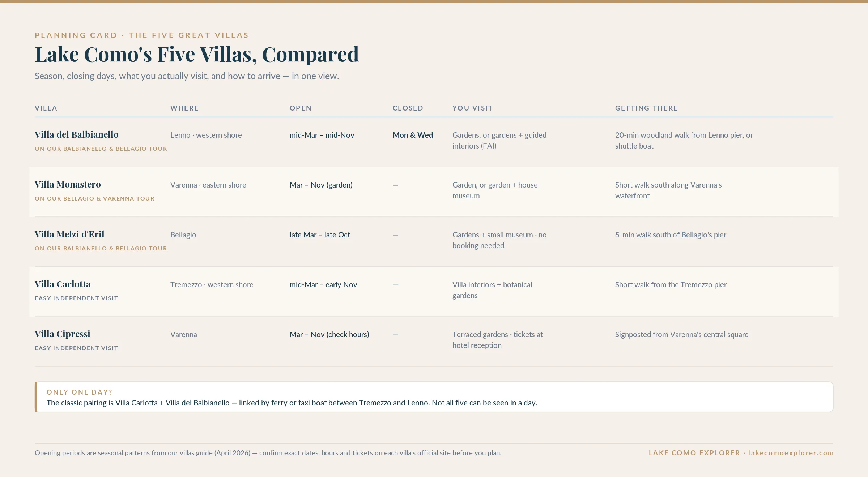This screenshot has width=868, height=477.
Task: Click the Villa Carlotta heading
Action: tap(63, 284)
